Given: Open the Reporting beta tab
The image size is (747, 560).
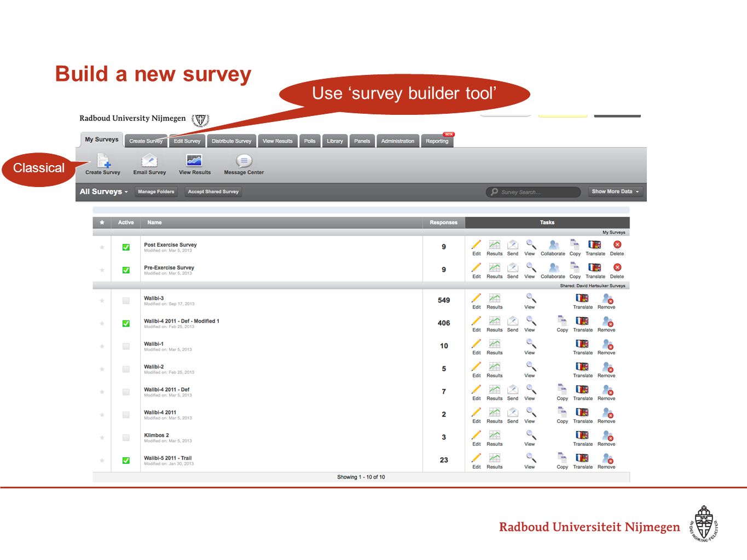Looking at the screenshot, I should tap(437, 141).
